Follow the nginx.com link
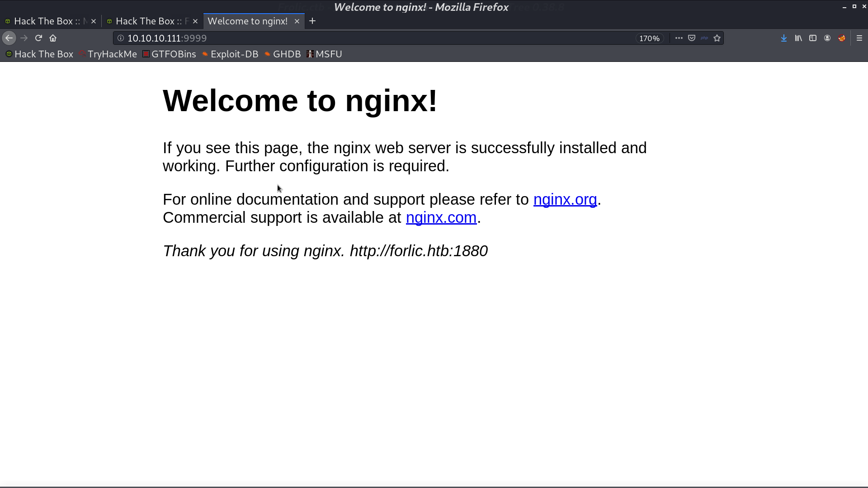The image size is (868, 488). click(x=441, y=218)
